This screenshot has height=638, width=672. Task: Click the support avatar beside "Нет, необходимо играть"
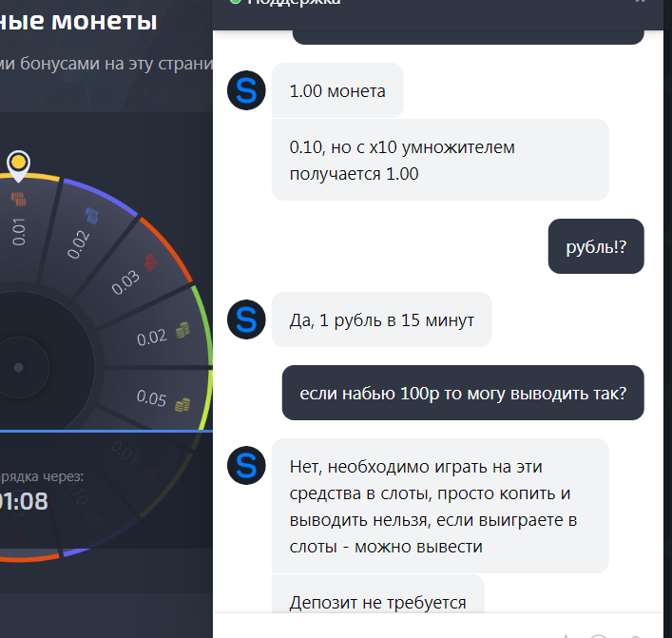tap(246, 466)
